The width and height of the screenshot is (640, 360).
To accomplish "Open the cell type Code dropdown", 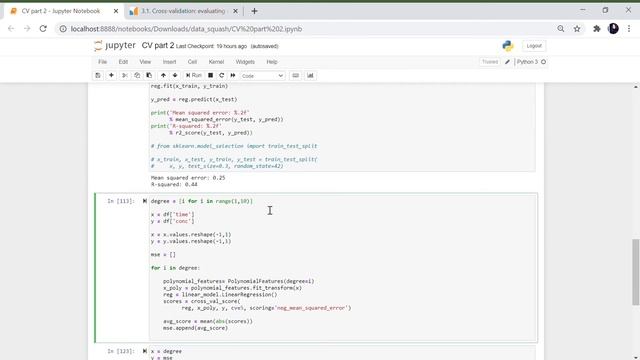I will 262,76.
